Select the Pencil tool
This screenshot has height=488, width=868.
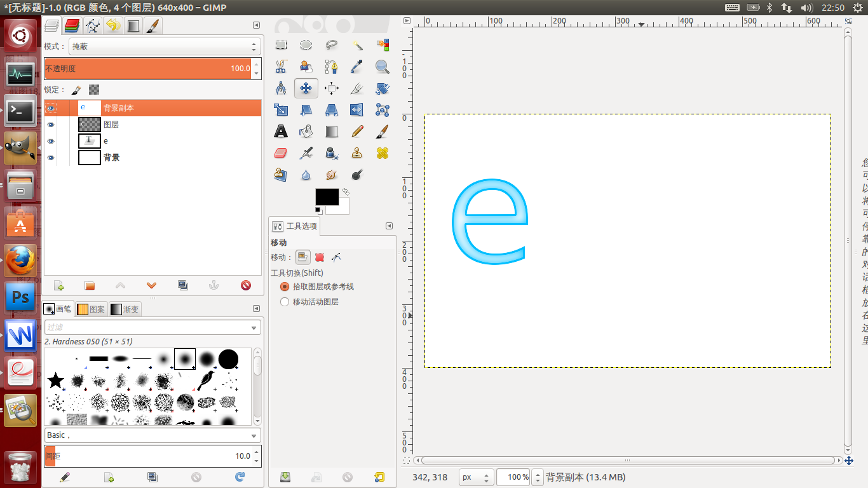coord(357,132)
